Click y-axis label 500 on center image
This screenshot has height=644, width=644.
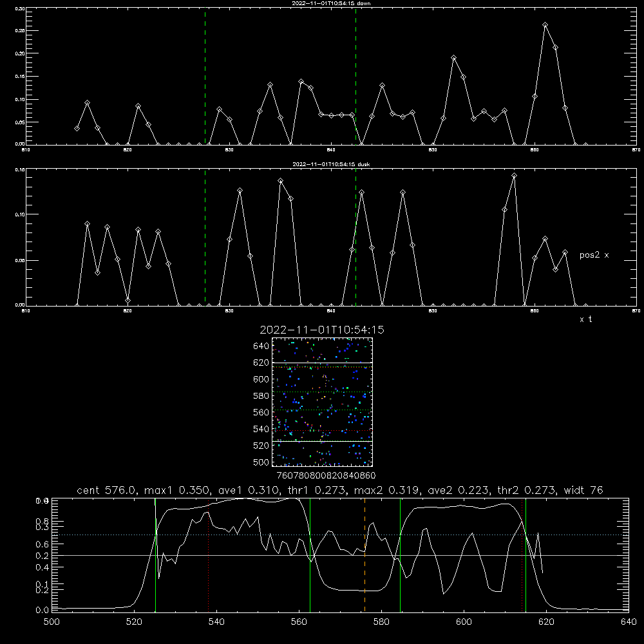click(x=261, y=462)
